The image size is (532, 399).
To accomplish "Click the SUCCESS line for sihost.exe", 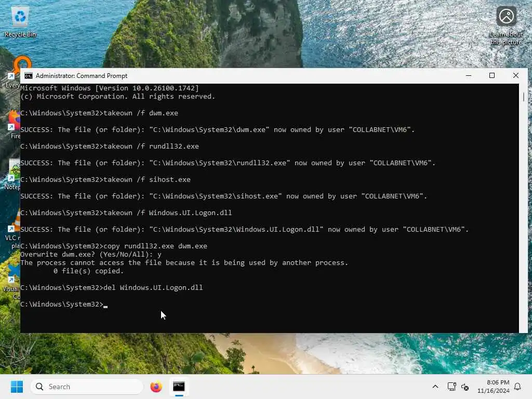I will (x=223, y=196).
